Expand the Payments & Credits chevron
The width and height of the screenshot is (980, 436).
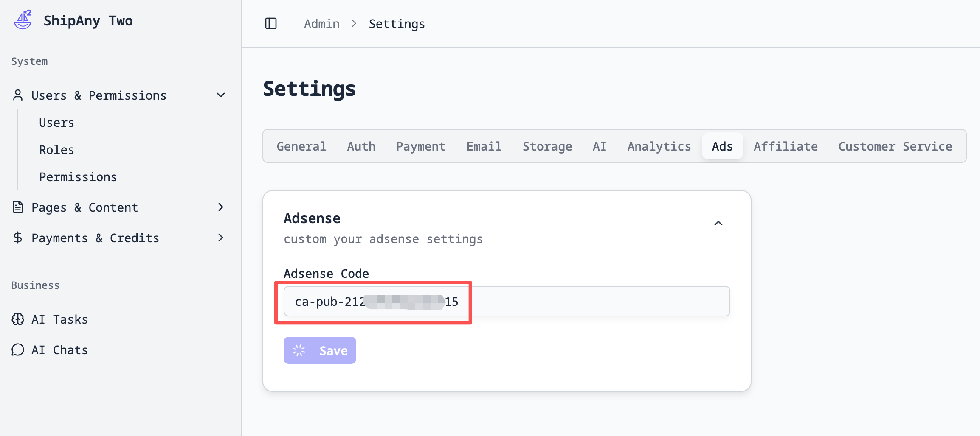[221, 238]
